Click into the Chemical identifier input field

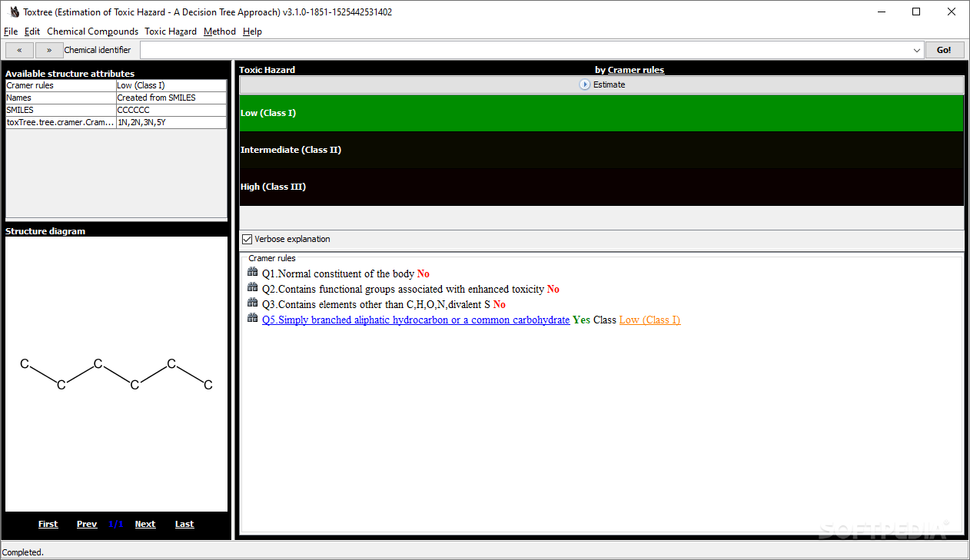[525, 50]
